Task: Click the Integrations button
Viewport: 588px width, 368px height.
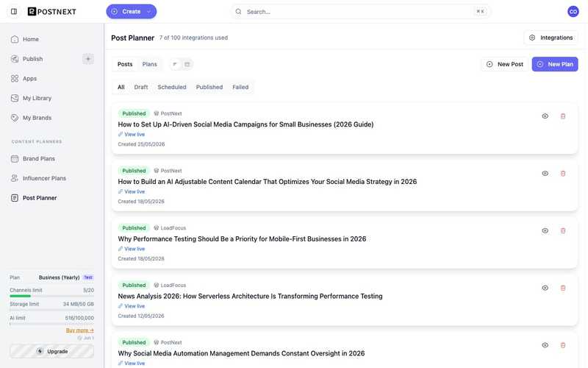Action: (551, 38)
